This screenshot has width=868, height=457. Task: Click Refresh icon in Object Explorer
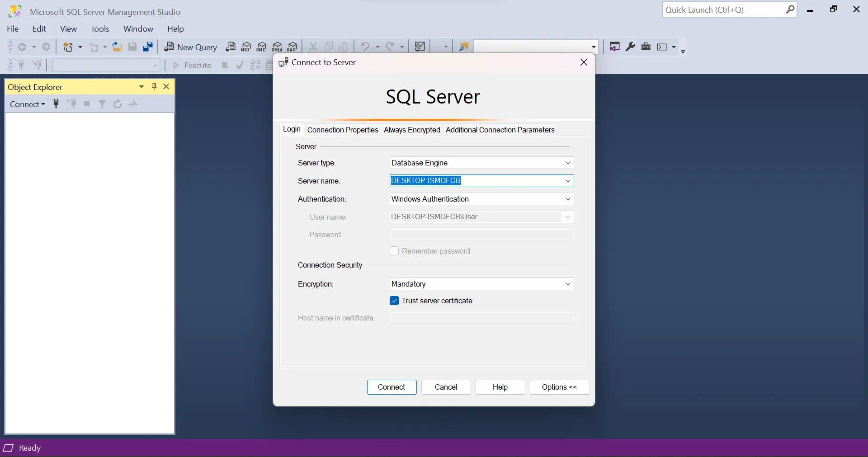[x=118, y=104]
